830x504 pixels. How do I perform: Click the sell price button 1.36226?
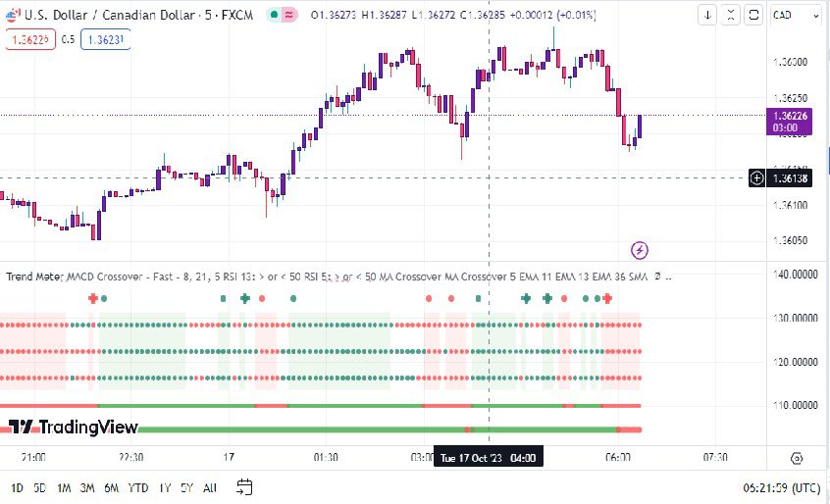click(x=30, y=39)
